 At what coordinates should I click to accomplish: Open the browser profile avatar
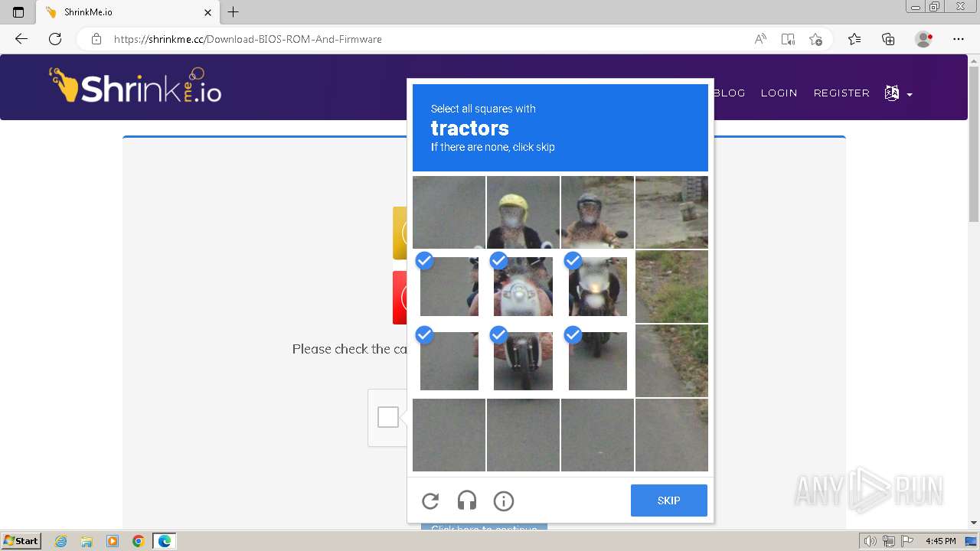pyautogui.click(x=924, y=39)
